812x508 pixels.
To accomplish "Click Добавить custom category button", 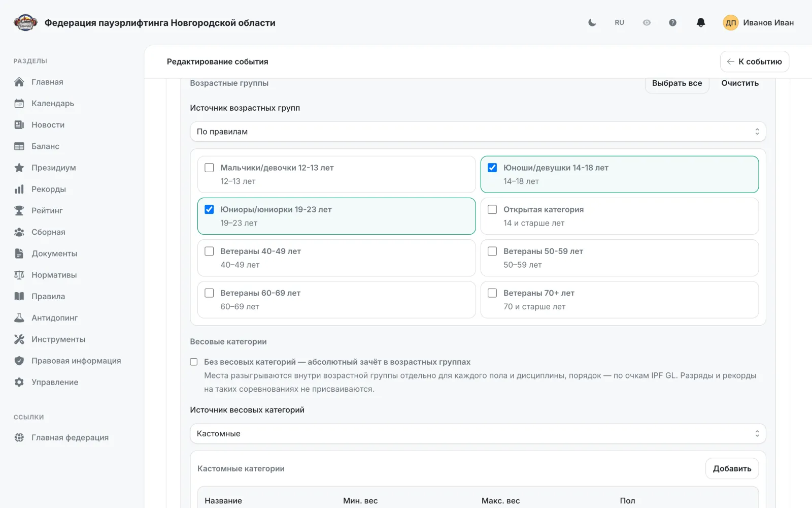I will (x=732, y=468).
